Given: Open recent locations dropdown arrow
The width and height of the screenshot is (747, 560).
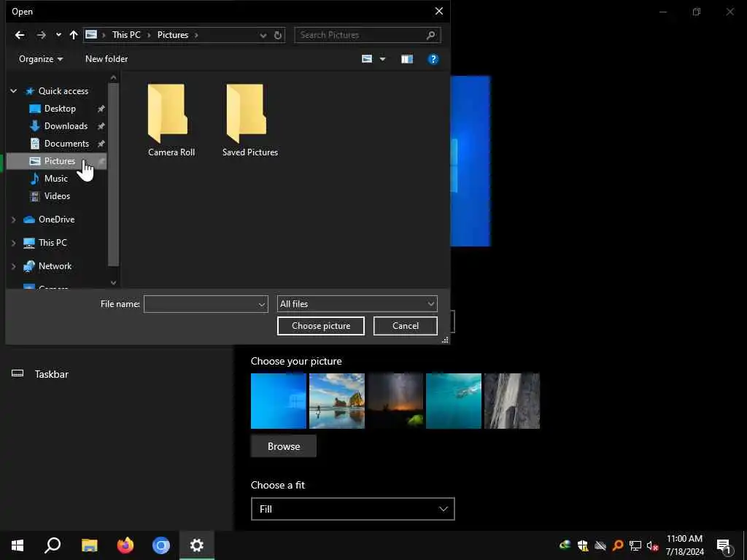Looking at the screenshot, I should tap(58, 35).
